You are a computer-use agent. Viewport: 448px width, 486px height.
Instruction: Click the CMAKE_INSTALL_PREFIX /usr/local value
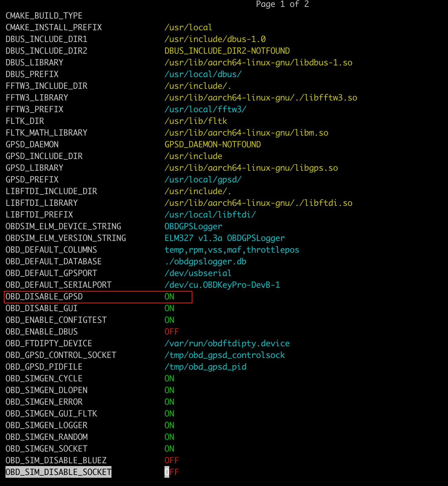[188, 28]
